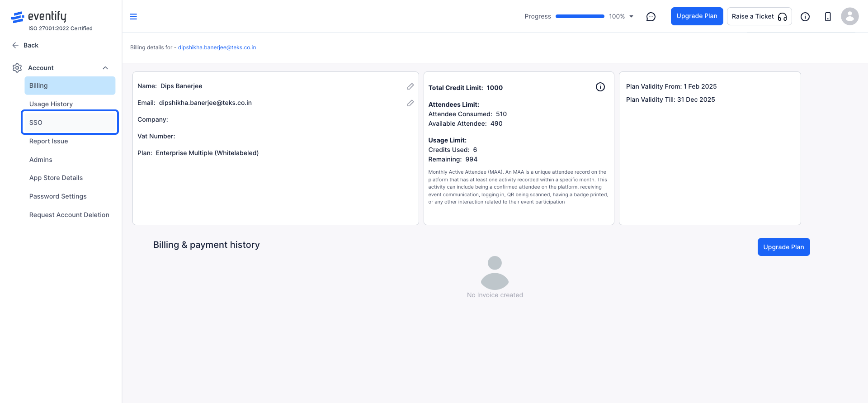
Task: Click 'Attendee Consumed: 510' text
Action: coord(467,114)
